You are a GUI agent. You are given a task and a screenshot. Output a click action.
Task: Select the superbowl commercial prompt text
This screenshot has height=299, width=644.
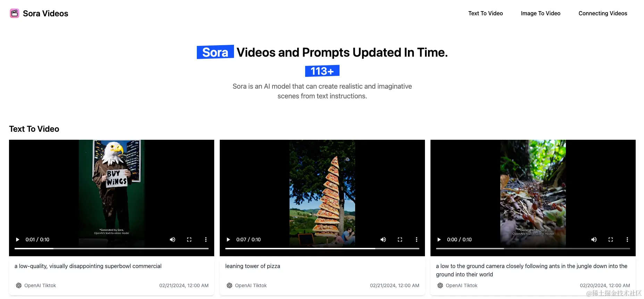(88, 266)
